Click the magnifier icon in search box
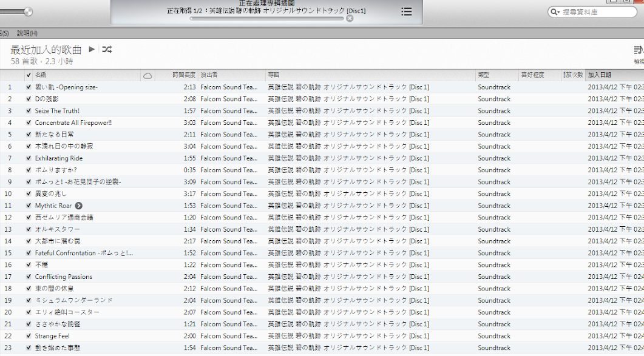The image size is (644, 356). [x=554, y=12]
